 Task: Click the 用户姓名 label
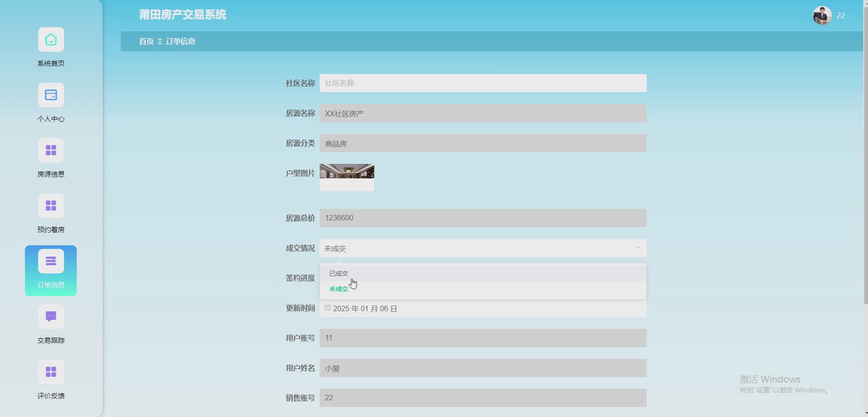point(300,368)
